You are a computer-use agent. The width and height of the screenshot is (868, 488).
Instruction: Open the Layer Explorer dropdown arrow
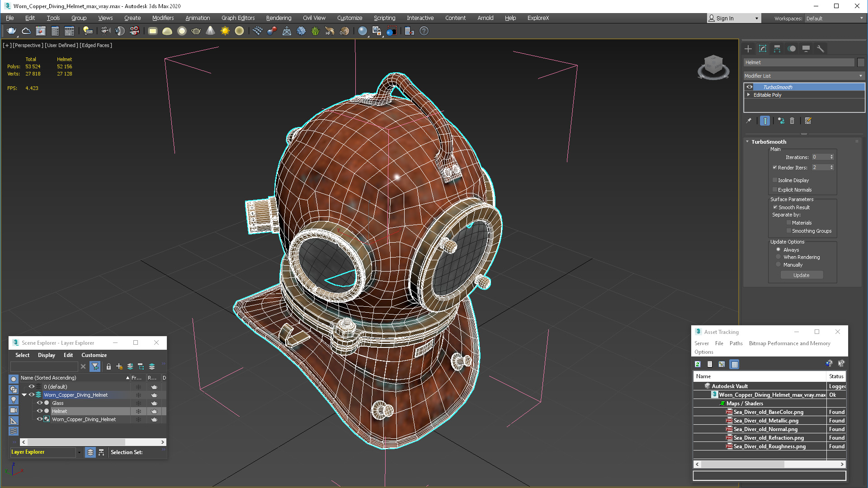79,452
